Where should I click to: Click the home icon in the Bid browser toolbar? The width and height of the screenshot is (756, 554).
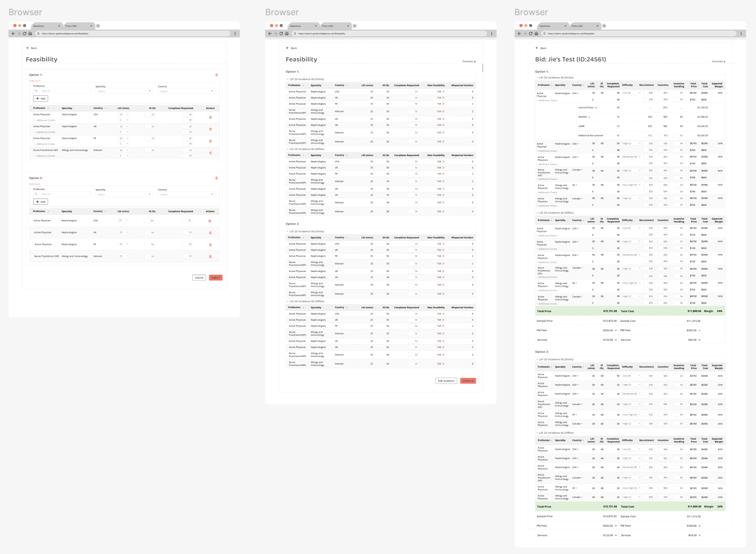(x=536, y=34)
